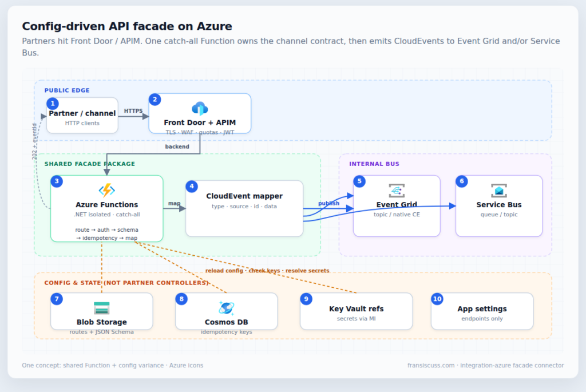Click the 'map' arrow label

174,203
